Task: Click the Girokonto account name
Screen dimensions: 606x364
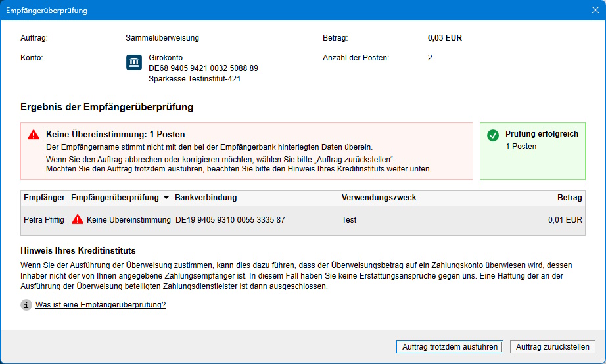Action: click(x=166, y=58)
